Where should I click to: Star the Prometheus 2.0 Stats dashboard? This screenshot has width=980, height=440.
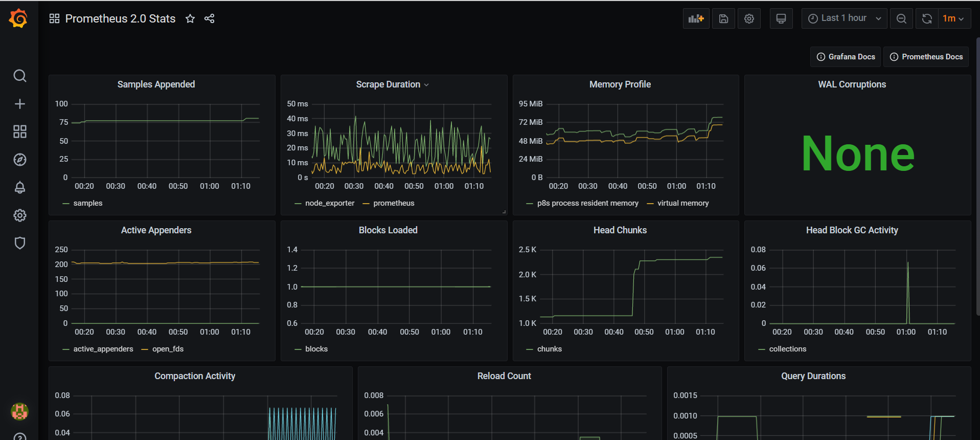pos(190,19)
